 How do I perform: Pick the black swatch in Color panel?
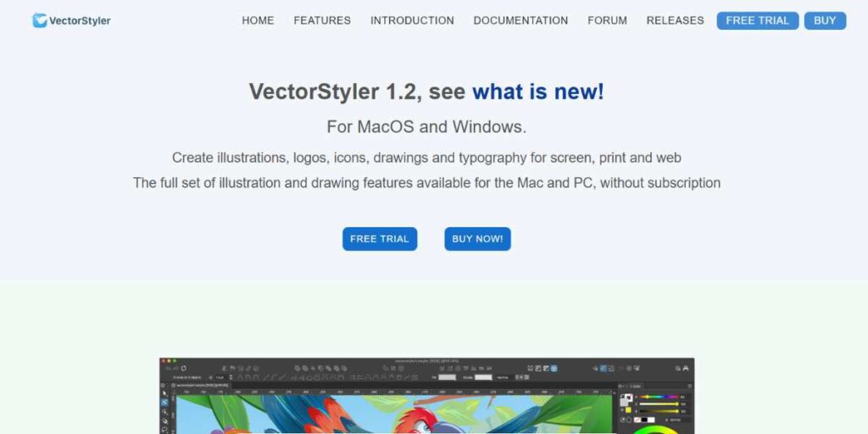point(644,420)
